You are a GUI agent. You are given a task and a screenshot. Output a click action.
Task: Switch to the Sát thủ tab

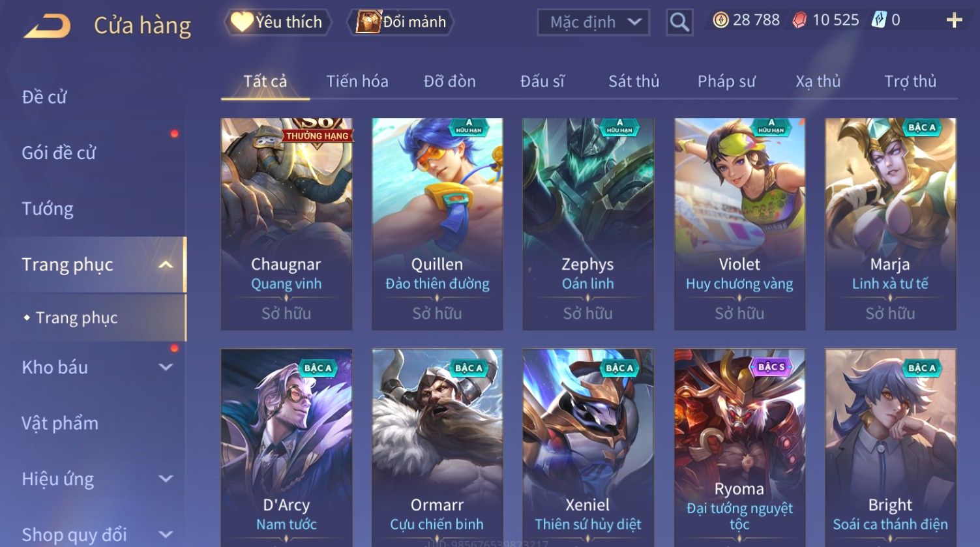(x=634, y=81)
